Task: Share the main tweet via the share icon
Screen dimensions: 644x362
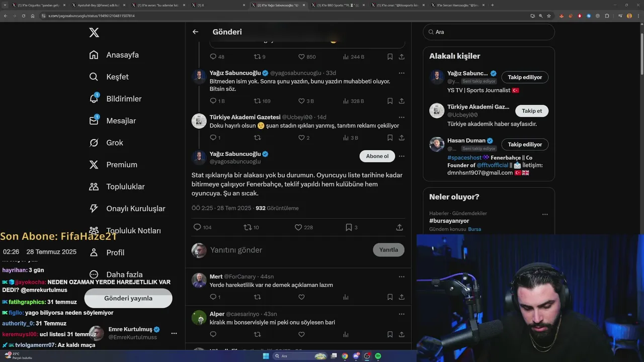Action: pos(399,227)
